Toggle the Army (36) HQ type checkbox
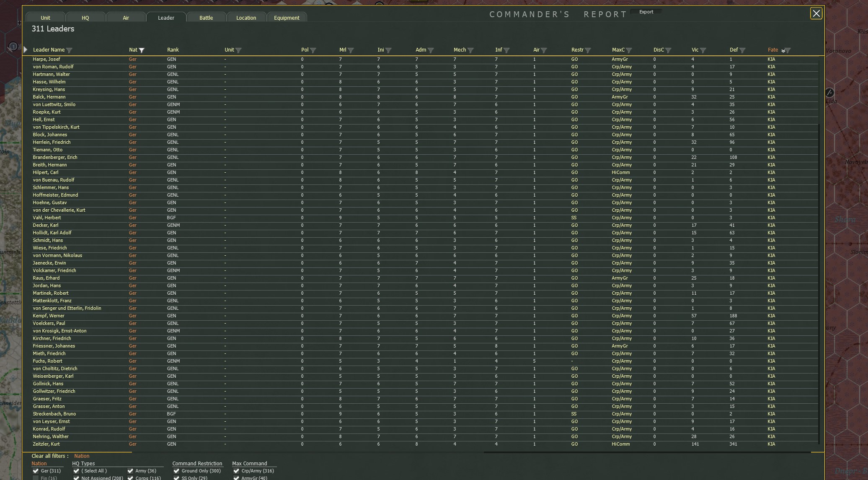The width and height of the screenshot is (868, 480). [130, 471]
